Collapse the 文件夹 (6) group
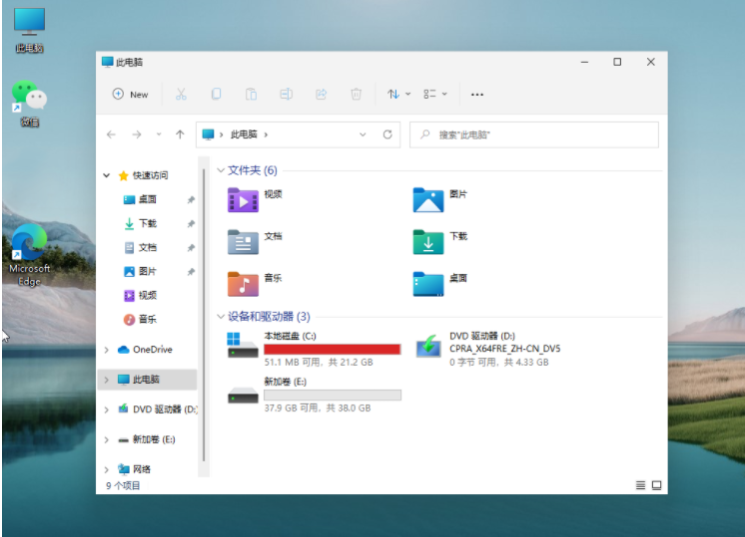Viewport: 745px width, 537px height. coord(221,170)
